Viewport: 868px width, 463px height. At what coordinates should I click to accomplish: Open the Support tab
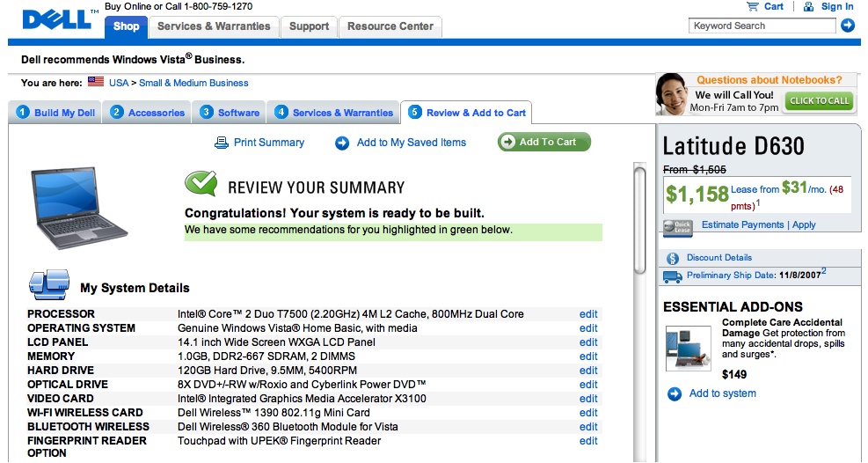click(309, 26)
